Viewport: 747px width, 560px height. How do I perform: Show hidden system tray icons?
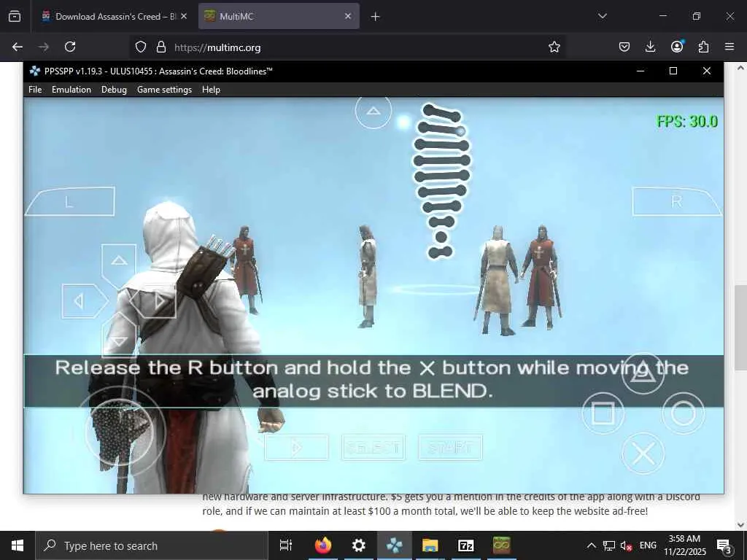(x=591, y=545)
